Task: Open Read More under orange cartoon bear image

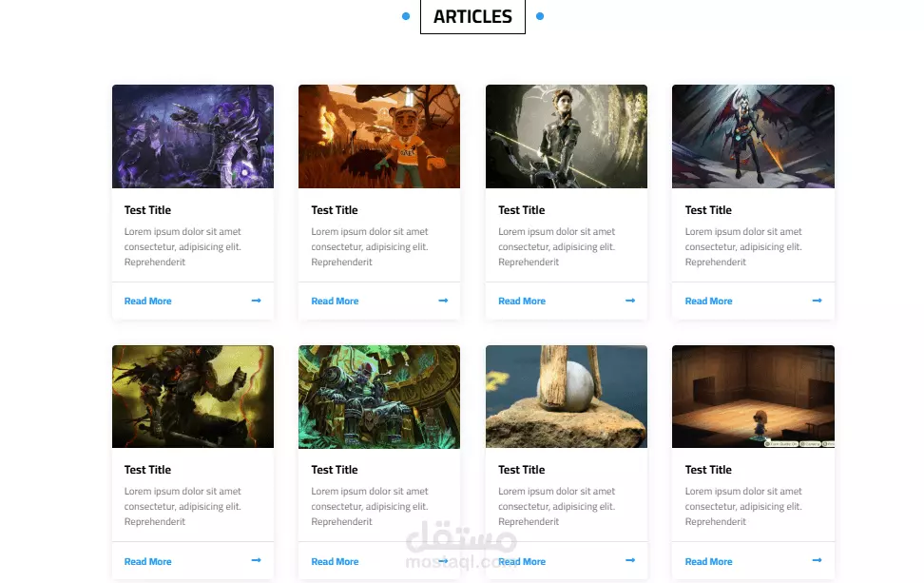Action: coord(335,301)
